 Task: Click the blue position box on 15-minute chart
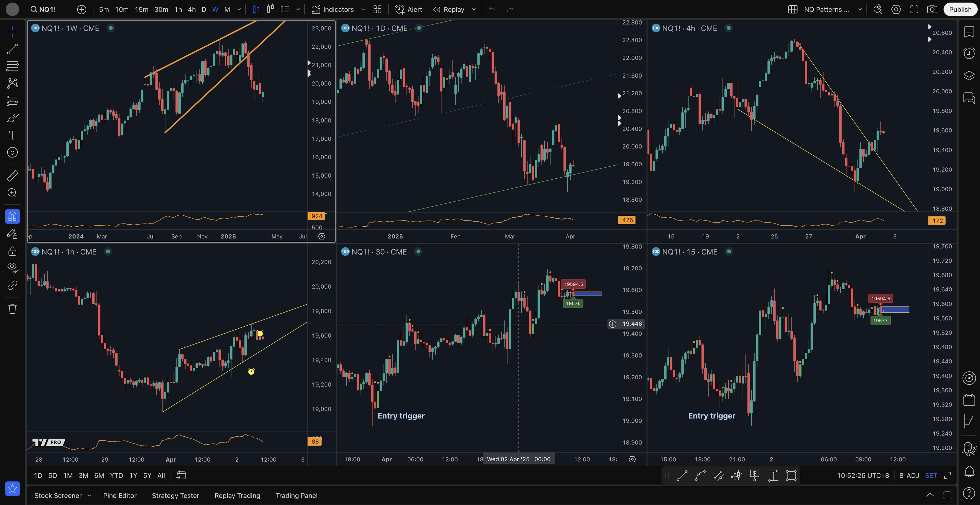pyautogui.click(x=896, y=310)
